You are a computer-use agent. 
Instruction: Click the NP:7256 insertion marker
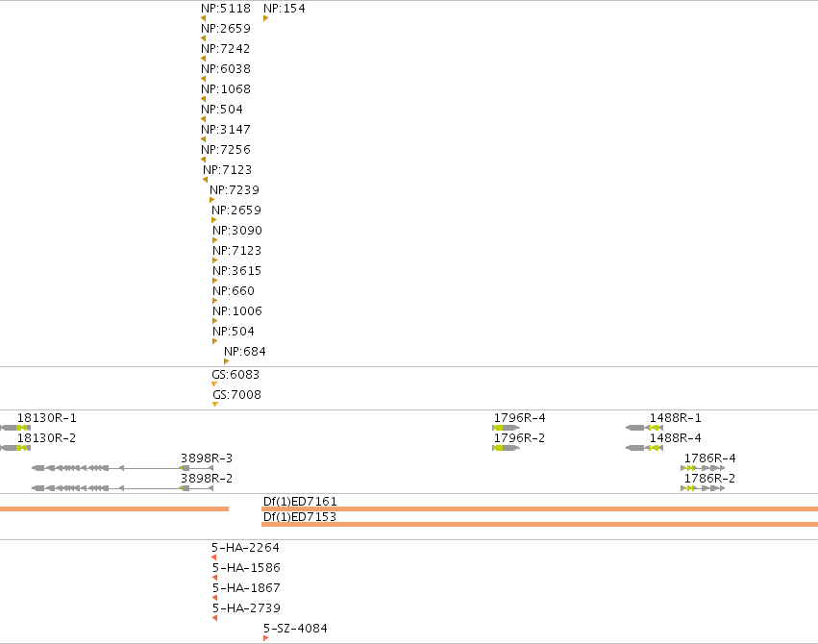tap(204, 161)
